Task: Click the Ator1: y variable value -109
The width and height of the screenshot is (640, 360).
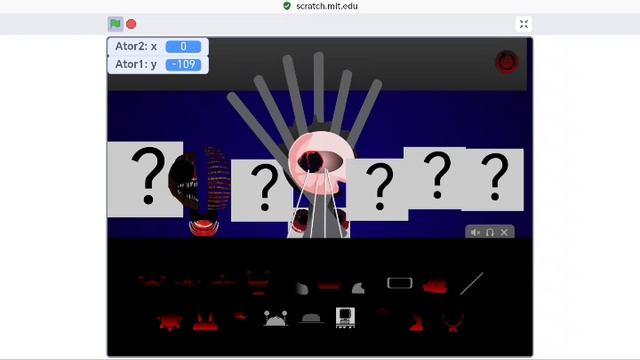Action: (x=183, y=64)
